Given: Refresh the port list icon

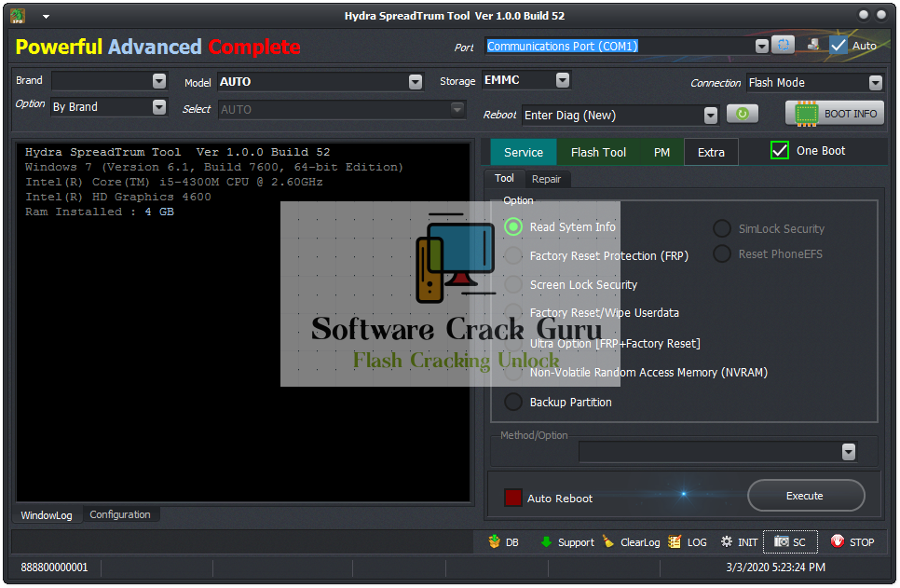Looking at the screenshot, I should pyautogui.click(x=783, y=45).
